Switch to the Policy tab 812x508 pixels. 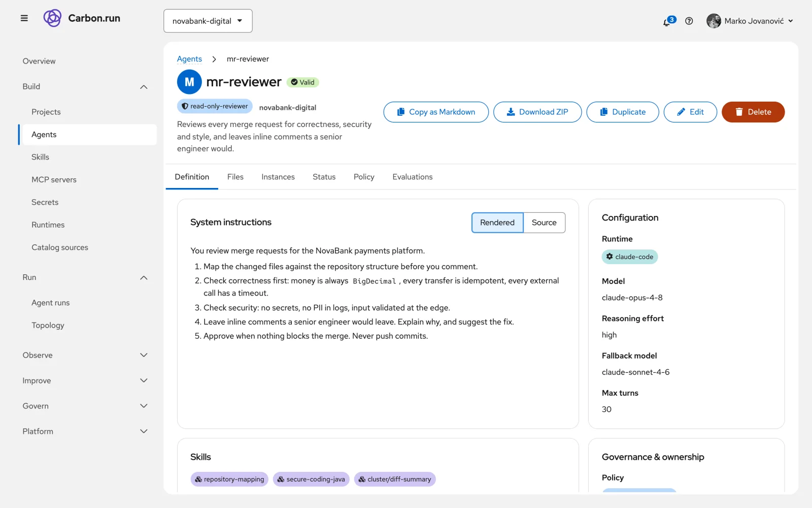(364, 177)
